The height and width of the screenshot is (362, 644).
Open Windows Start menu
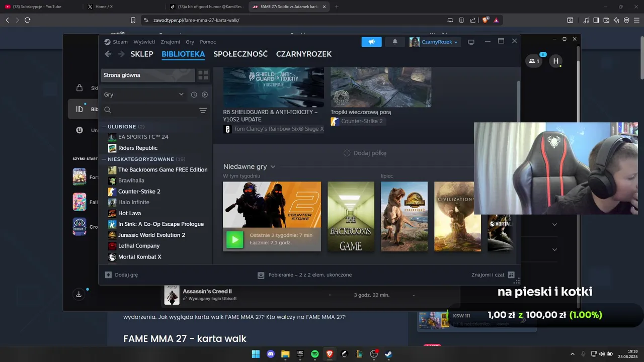pyautogui.click(x=256, y=354)
